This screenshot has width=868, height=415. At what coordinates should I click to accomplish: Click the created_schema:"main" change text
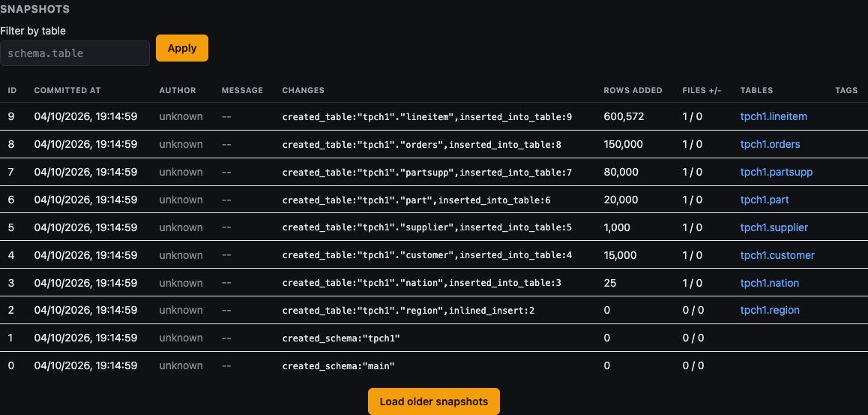point(338,366)
